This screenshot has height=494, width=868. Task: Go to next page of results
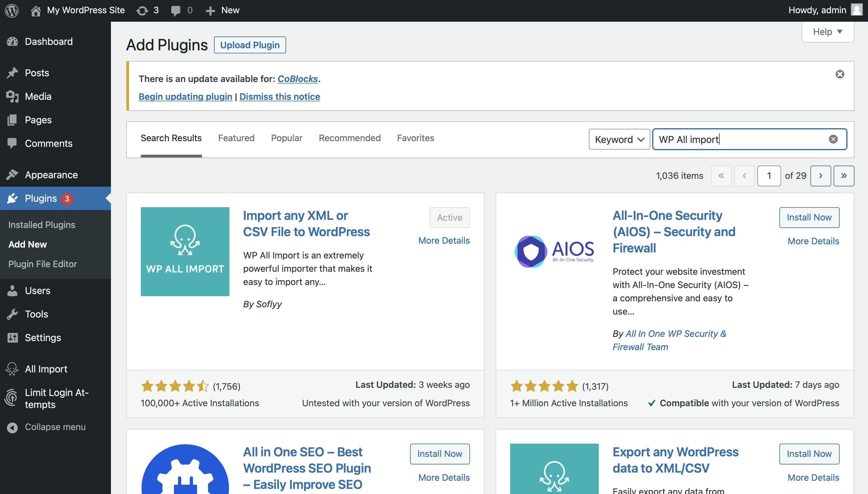(820, 176)
